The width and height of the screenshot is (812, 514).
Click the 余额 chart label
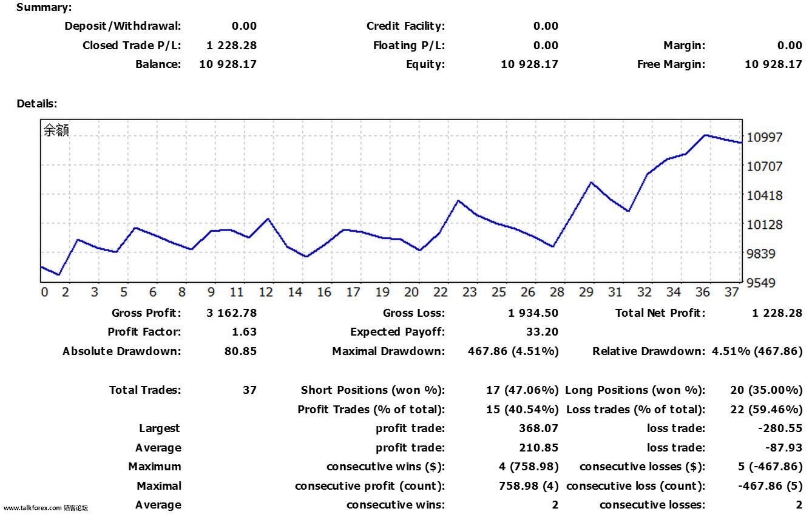pyautogui.click(x=56, y=130)
